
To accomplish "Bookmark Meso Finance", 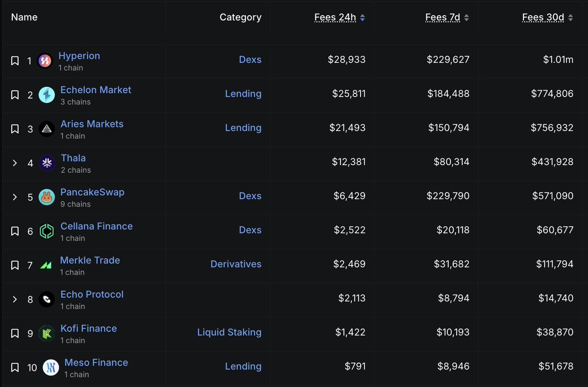I will point(15,367).
